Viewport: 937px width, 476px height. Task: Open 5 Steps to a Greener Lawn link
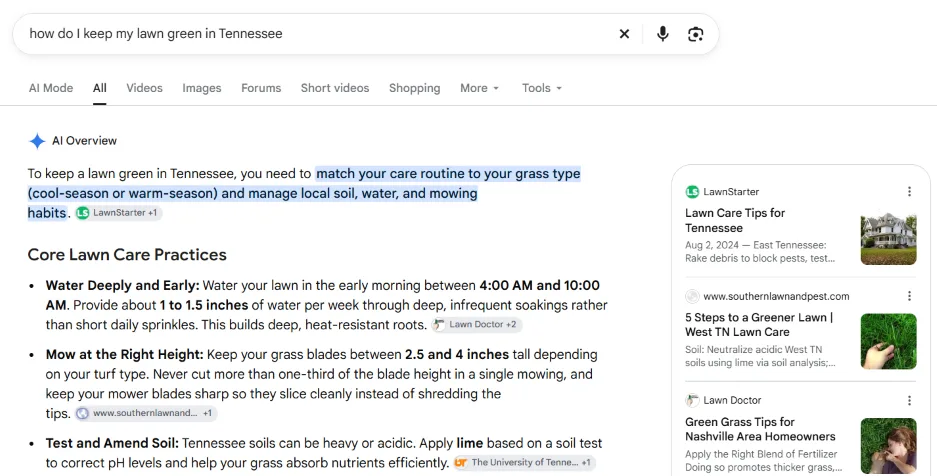(758, 324)
